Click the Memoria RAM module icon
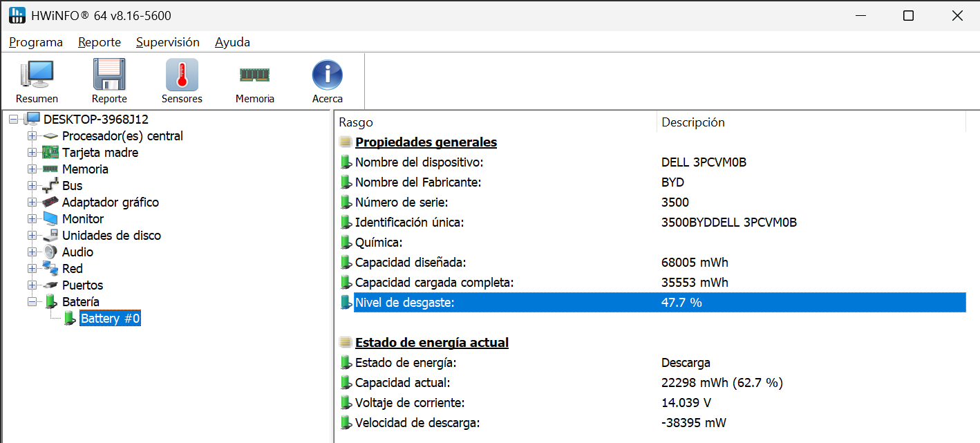The width and height of the screenshot is (980, 443). pos(254,75)
